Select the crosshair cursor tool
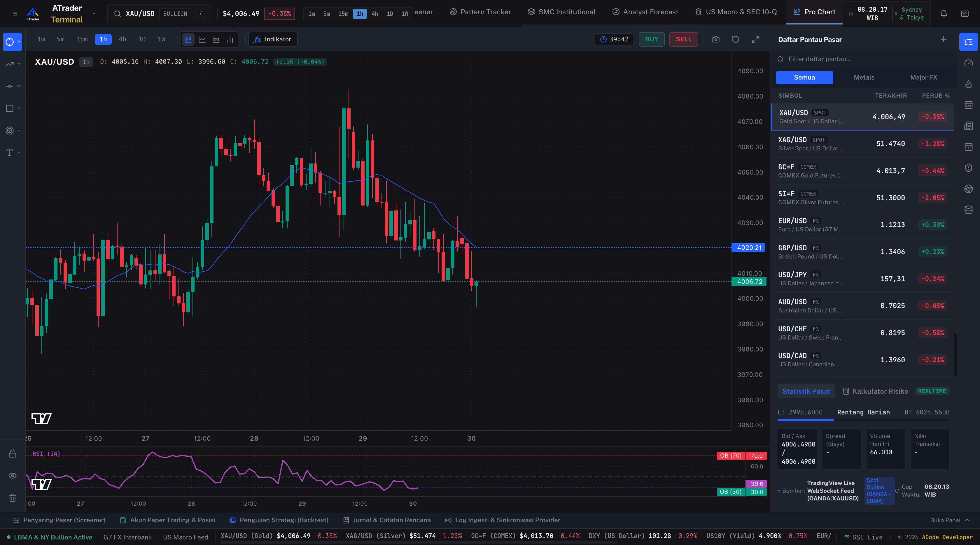 (x=10, y=42)
